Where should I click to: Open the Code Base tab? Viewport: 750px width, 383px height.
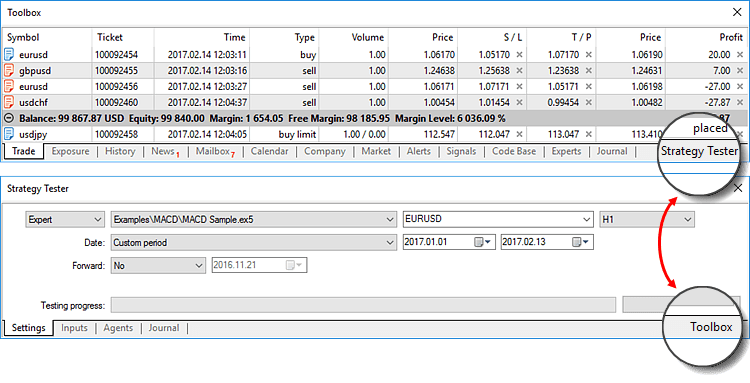(x=514, y=152)
